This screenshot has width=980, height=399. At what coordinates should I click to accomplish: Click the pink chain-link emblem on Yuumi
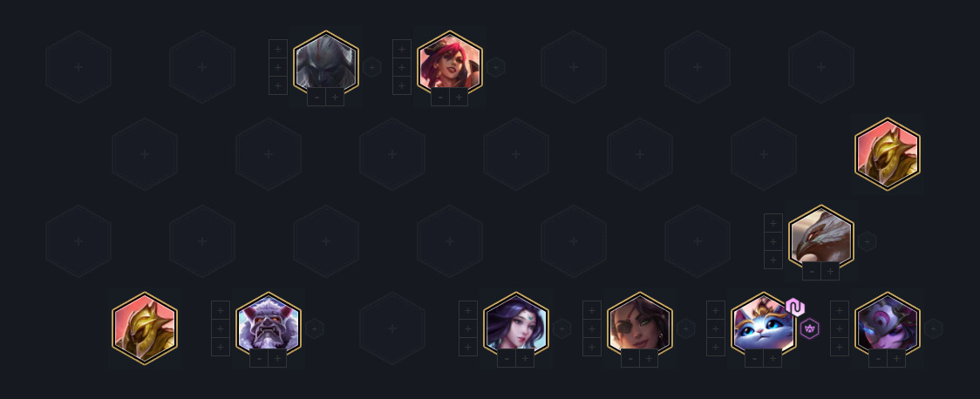click(x=795, y=308)
